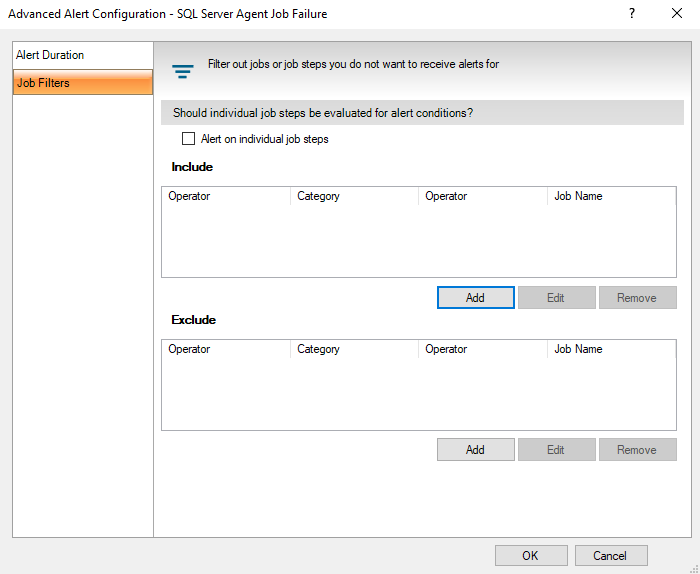Click Add under the Include list
Image resolution: width=700 pixels, height=574 pixels.
(x=475, y=298)
